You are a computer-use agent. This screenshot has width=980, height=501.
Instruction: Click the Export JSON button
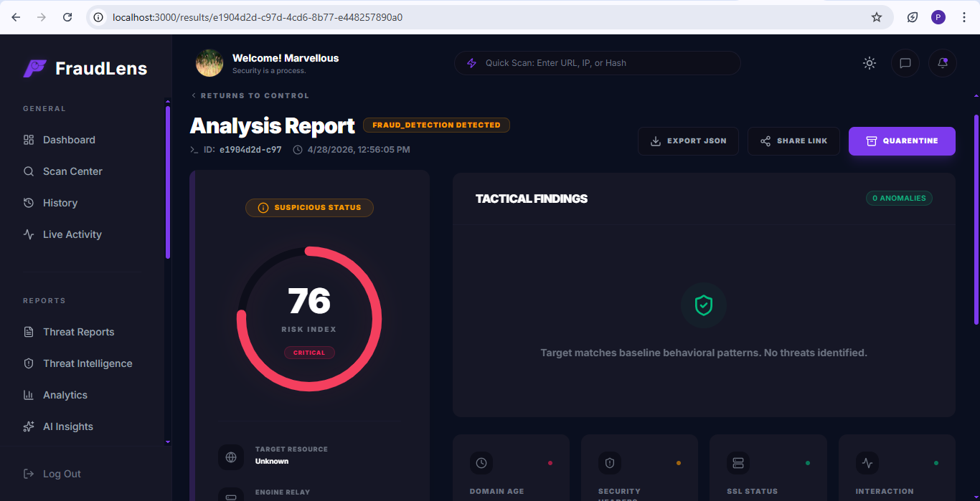tap(688, 141)
